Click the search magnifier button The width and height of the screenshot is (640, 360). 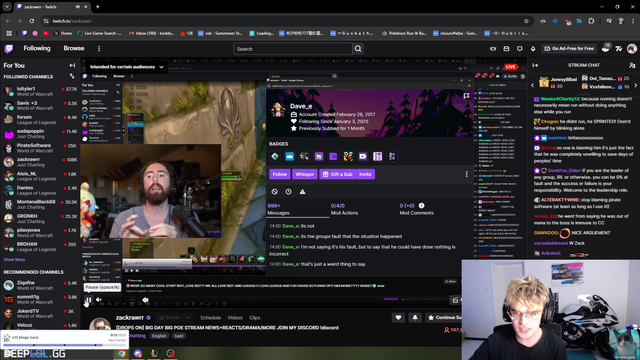[x=358, y=49]
